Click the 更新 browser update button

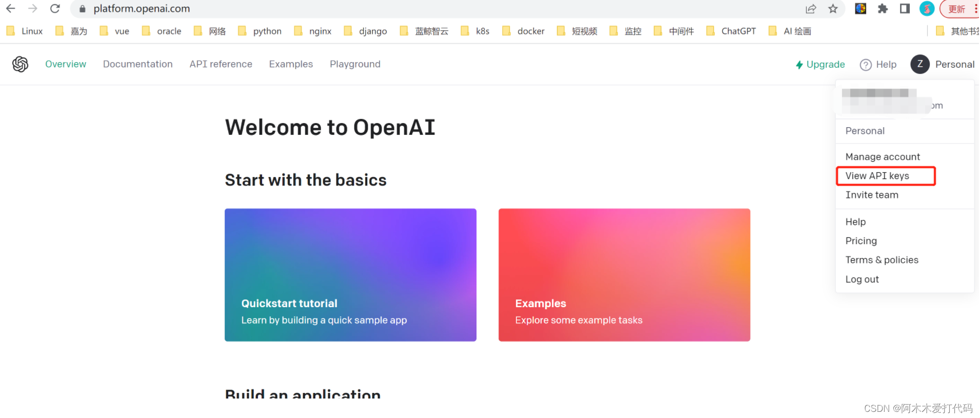tap(957, 9)
